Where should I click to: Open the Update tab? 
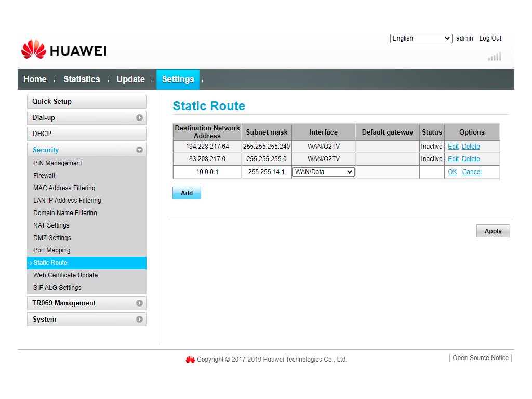pos(130,79)
